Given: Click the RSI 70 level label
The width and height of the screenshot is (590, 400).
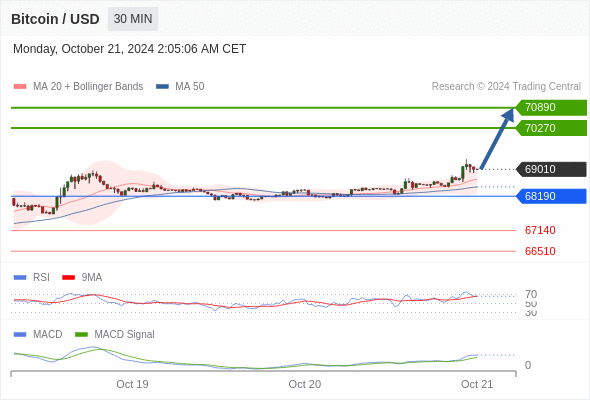Looking at the screenshot, I should [531, 294].
